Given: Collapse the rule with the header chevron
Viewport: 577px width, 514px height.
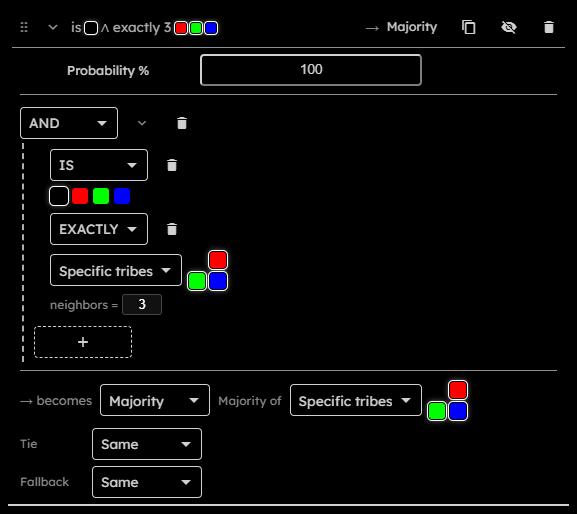Looking at the screenshot, I should tap(53, 27).
